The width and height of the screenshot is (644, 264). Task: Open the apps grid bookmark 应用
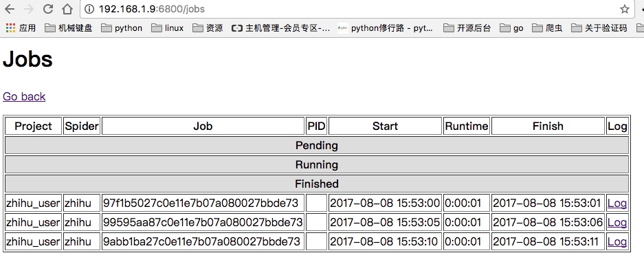(x=21, y=28)
